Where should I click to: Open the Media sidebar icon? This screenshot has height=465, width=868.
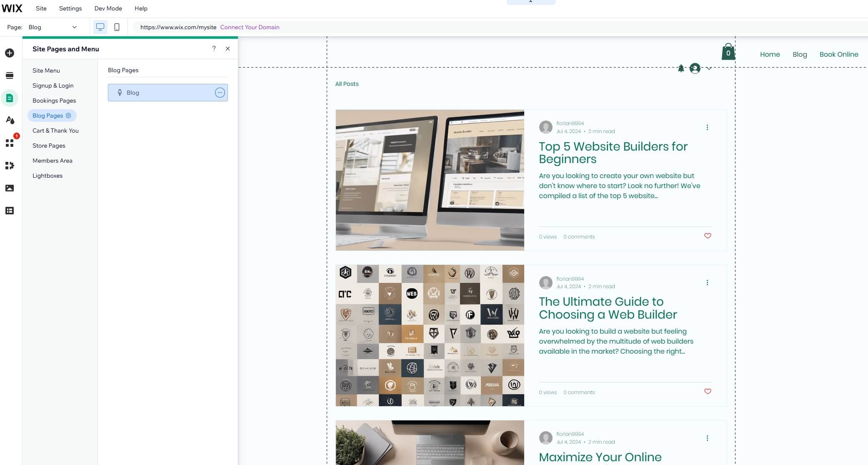[10, 188]
